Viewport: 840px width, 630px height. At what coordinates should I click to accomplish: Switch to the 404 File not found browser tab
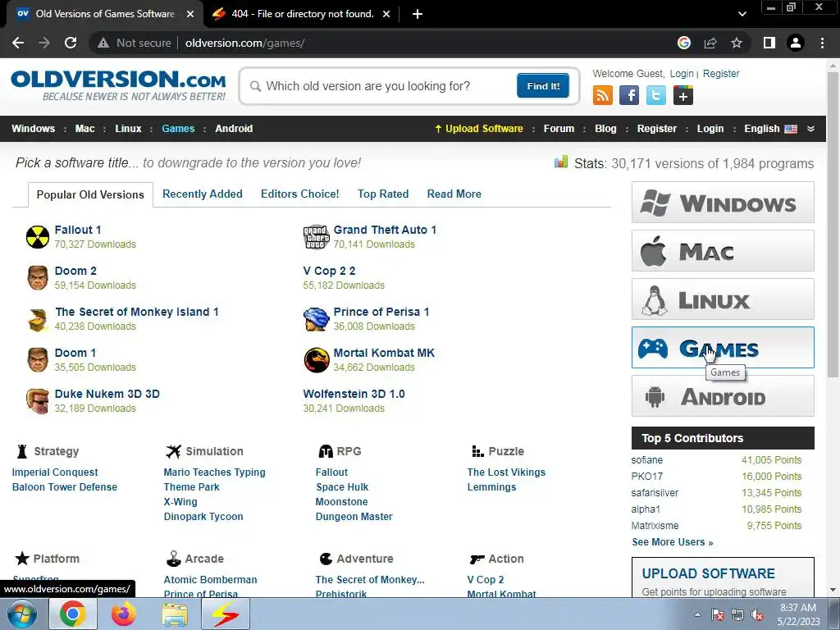click(301, 14)
